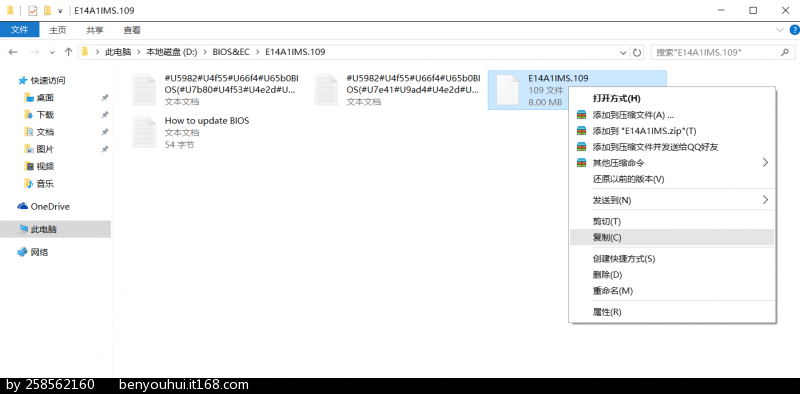Click BIOS&EC in the address breadcrumb
The image size is (800, 394).
pyautogui.click(x=231, y=52)
